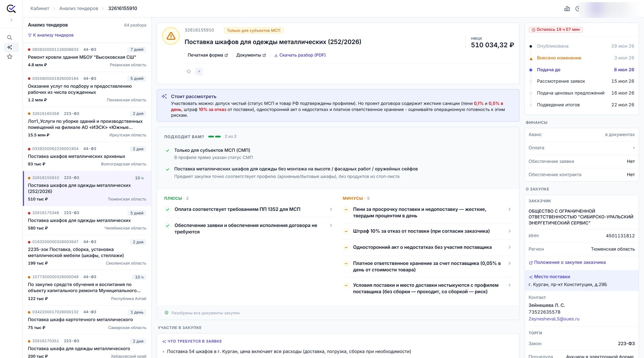The image size is (644, 358).
Task: Open the Республика Алтай tender for 122 тыс ₽
Action: pyautogui.click(x=87, y=288)
